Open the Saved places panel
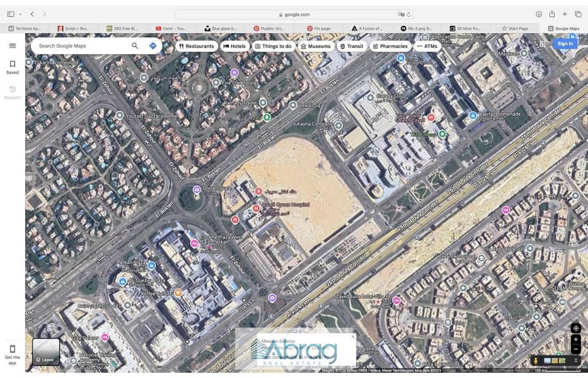 coord(12,67)
